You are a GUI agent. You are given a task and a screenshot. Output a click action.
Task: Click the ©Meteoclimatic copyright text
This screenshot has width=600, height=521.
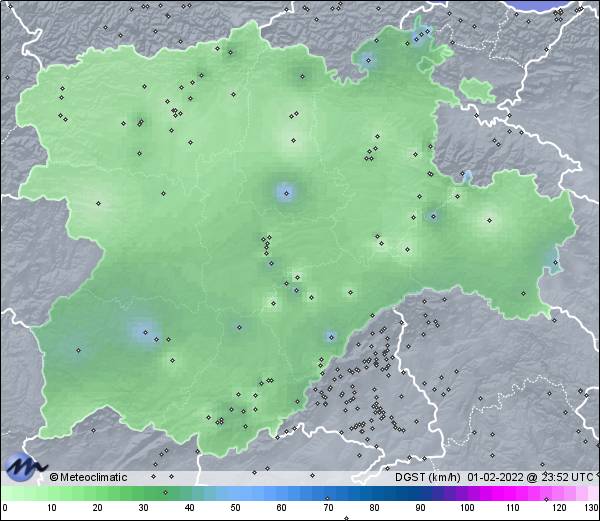pyautogui.click(x=88, y=477)
